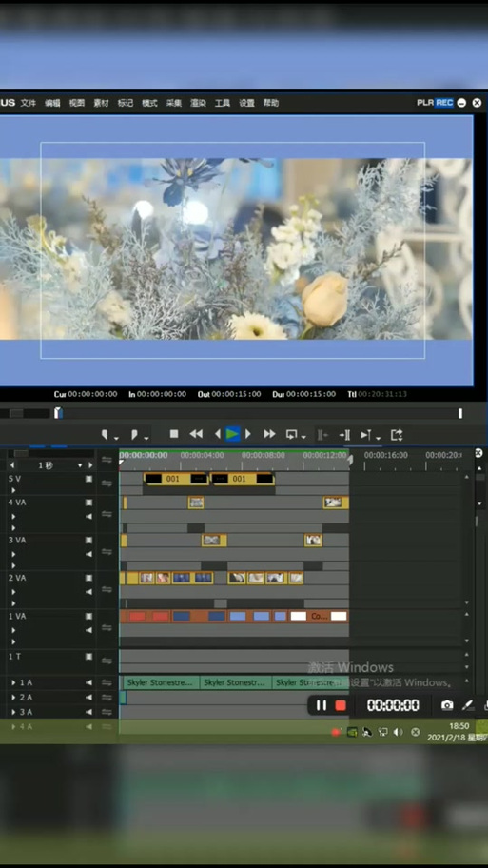Viewport: 488px width, 868px height.
Task: Expand the 5 V track
Action: 13,490
